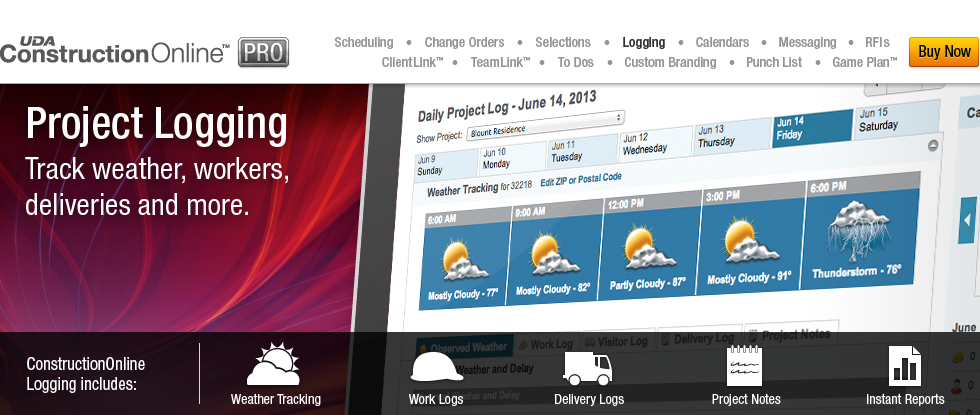Switch to the Delivery Log tab
980x415 pixels.
[x=699, y=338]
